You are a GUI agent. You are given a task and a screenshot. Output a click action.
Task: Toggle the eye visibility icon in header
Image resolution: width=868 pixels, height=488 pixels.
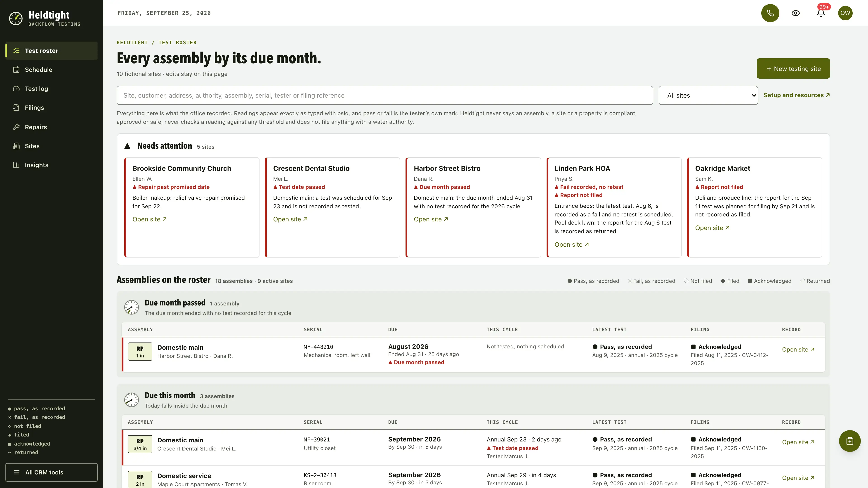[x=796, y=13]
